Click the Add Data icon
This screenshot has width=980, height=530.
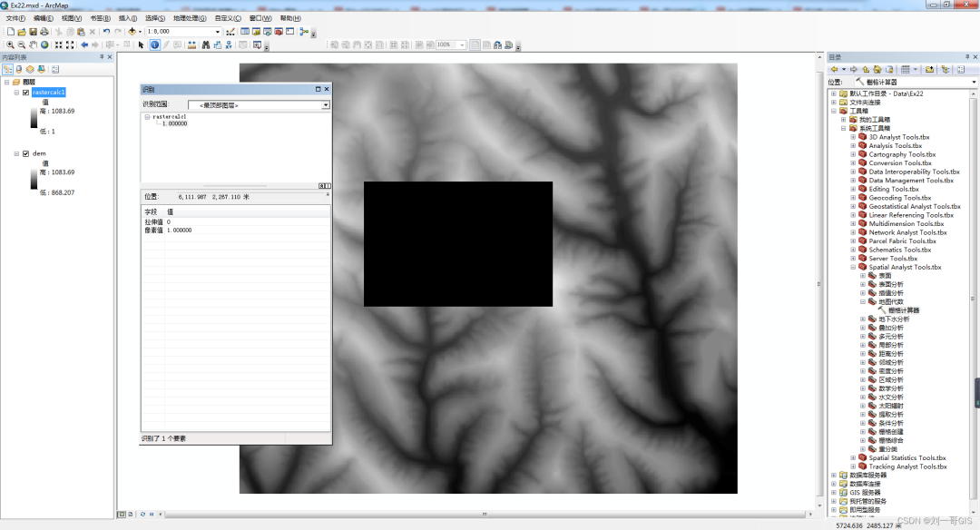(x=132, y=31)
